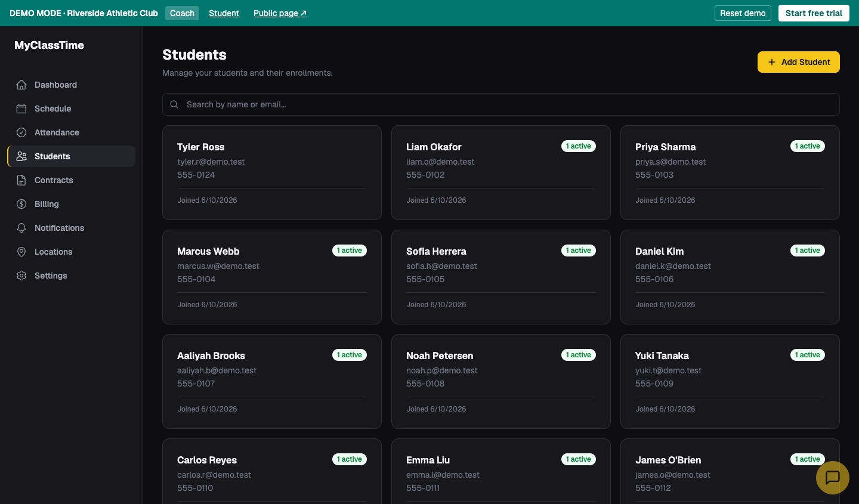Switch to the Coach view tab
This screenshot has width=859, height=504.
pyautogui.click(x=182, y=13)
